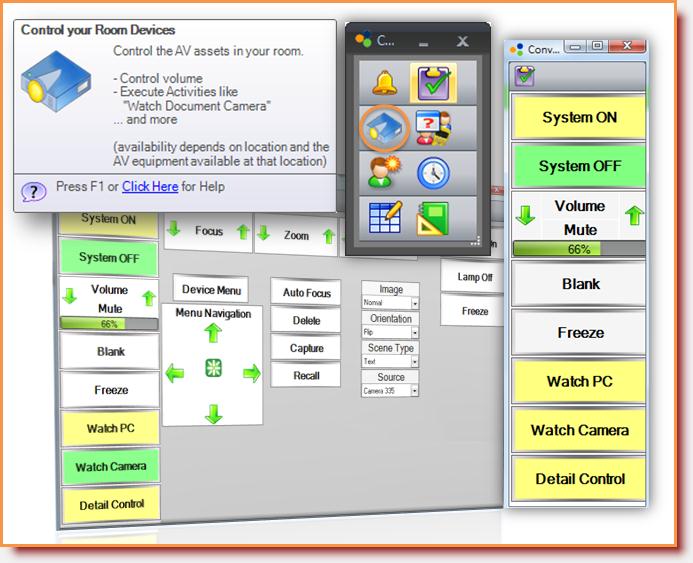This screenshot has width=693, height=563.
Task: Click System OFF in back window
Action: [109, 257]
